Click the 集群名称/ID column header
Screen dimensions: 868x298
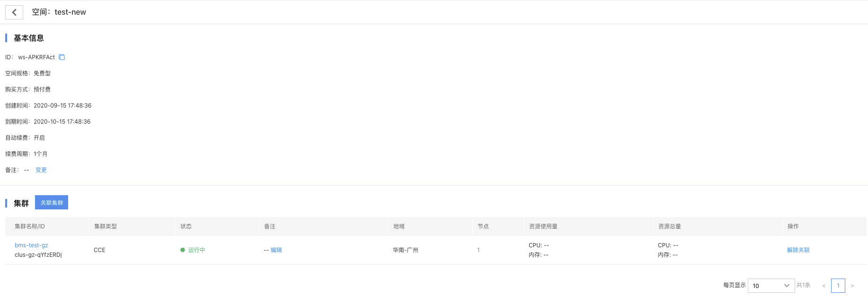(30, 226)
